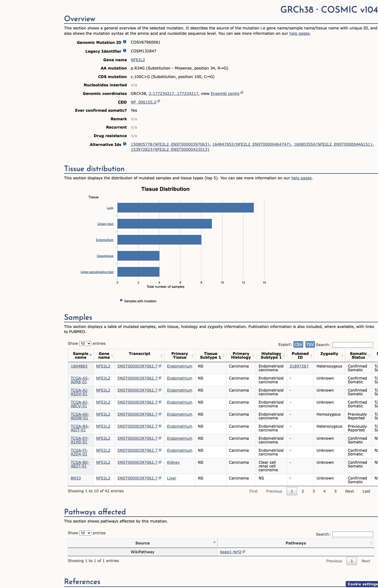Go to samples page 5
Viewport: 378px width, 588px height.
click(x=336, y=491)
